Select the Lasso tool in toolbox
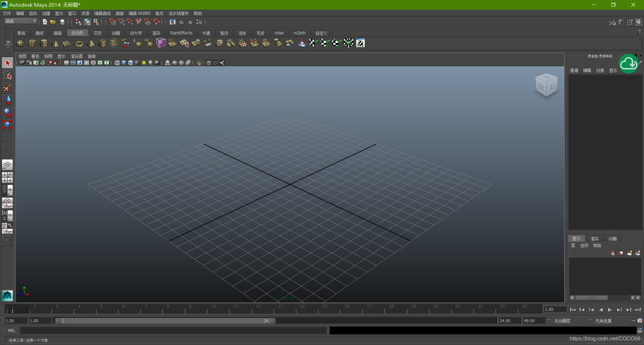The width and height of the screenshot is (644, 345). [x=7, y=75]
